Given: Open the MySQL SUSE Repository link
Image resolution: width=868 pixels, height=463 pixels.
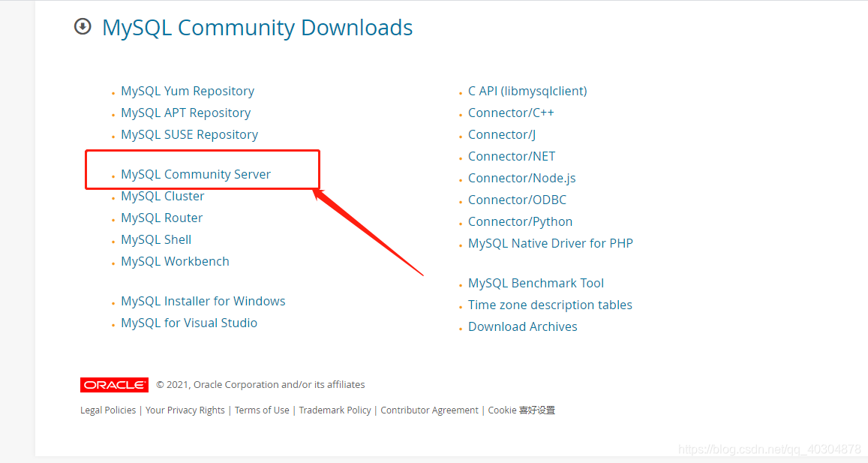Looking at the screenshot, I should pyautogui.click(x=189, y=134).
